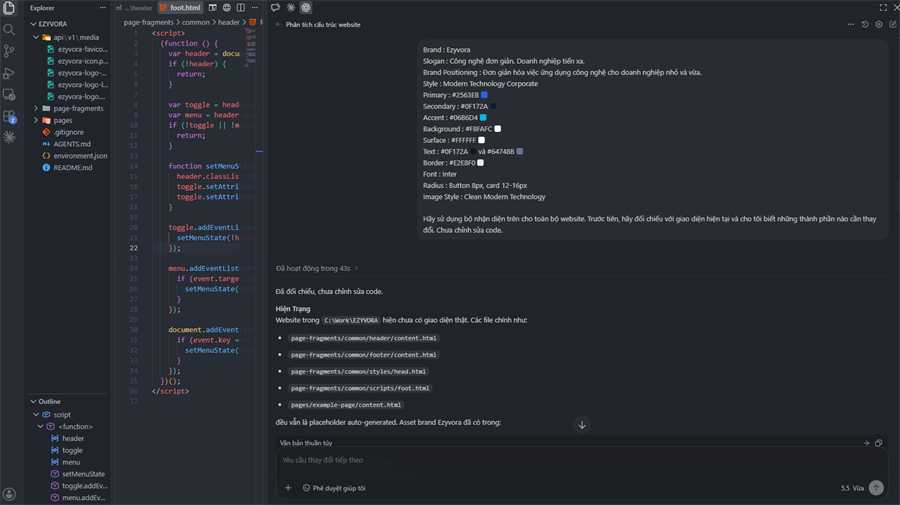
Task: Open the '5.5 Vừa' model selector
Action: 852,488
